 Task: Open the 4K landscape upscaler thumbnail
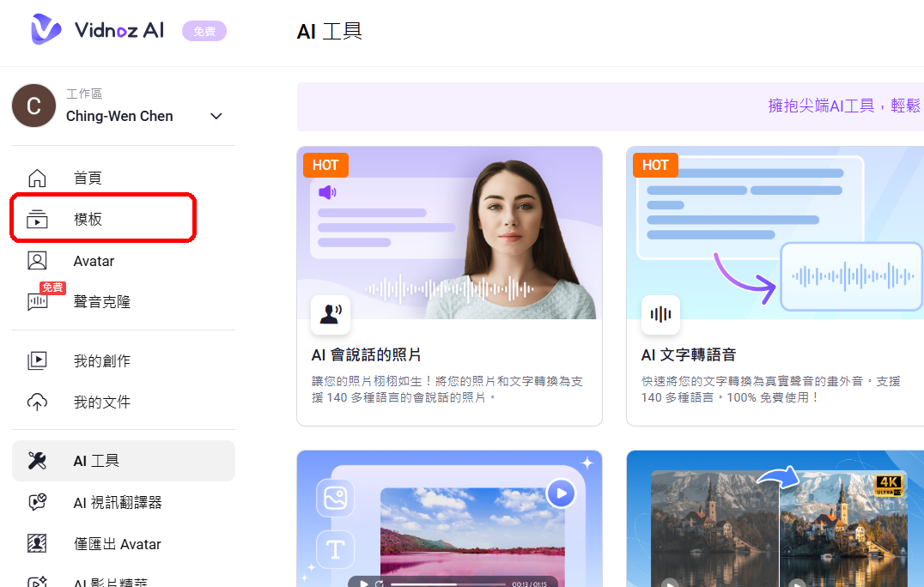click(x=775, y=518)
